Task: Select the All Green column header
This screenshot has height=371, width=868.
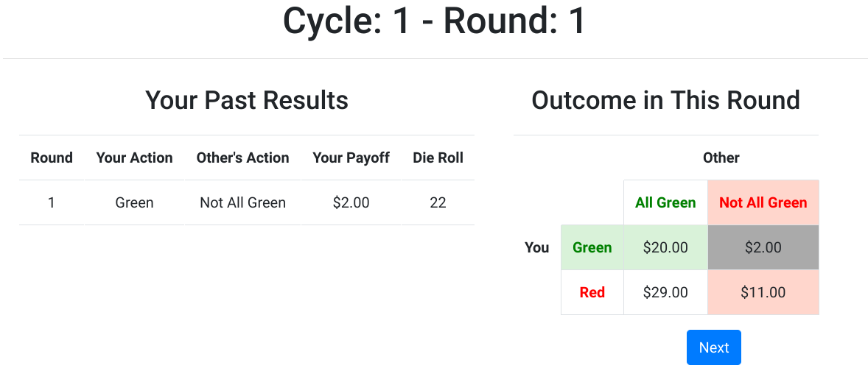Action: pos(665,202)
